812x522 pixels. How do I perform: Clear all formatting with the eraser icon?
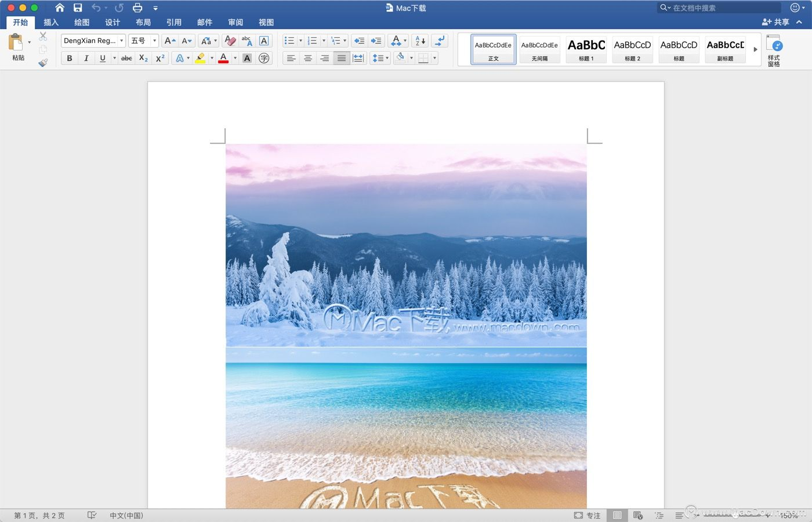pyautogui.click(x=230, y=41)
